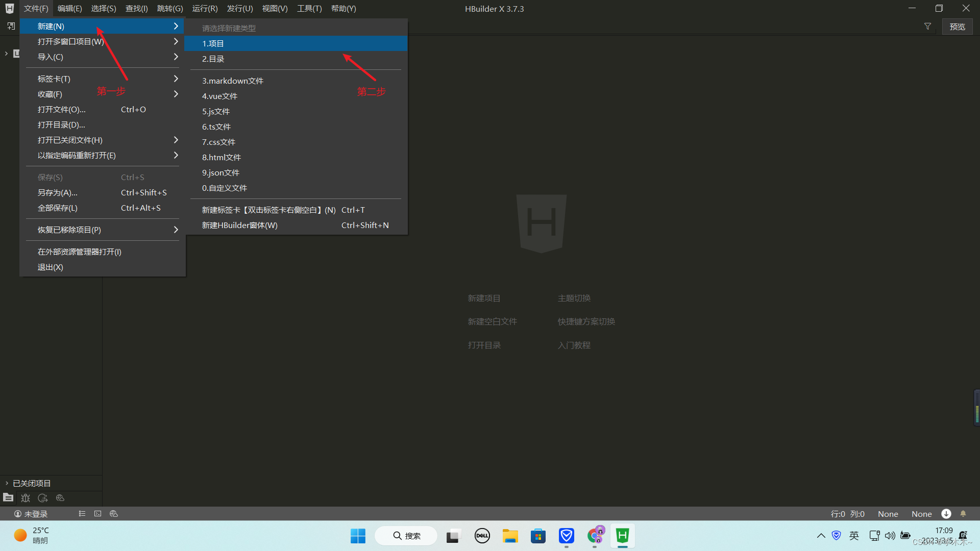Click the 25°C weather widget
Image resolution: width=980 pixels, height=551 pixels.
click(x=32, y=536)
